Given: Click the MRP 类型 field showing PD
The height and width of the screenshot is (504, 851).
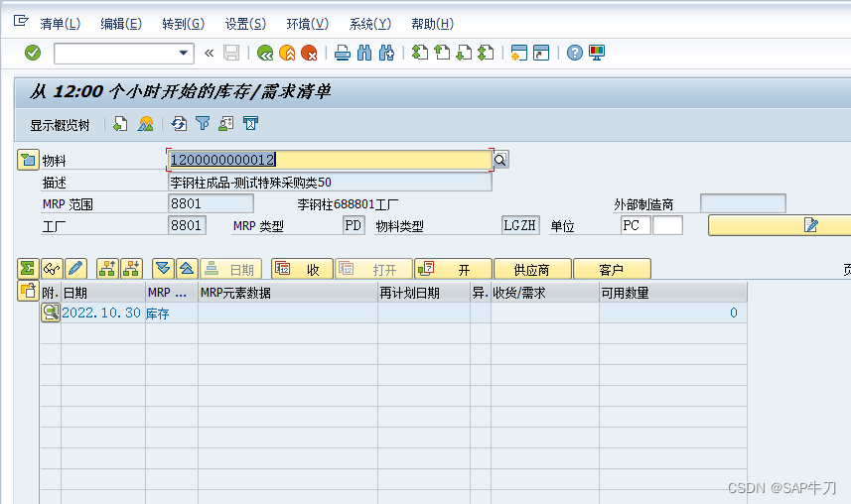Looking at the screenshot, I should [x=354, y=225].
